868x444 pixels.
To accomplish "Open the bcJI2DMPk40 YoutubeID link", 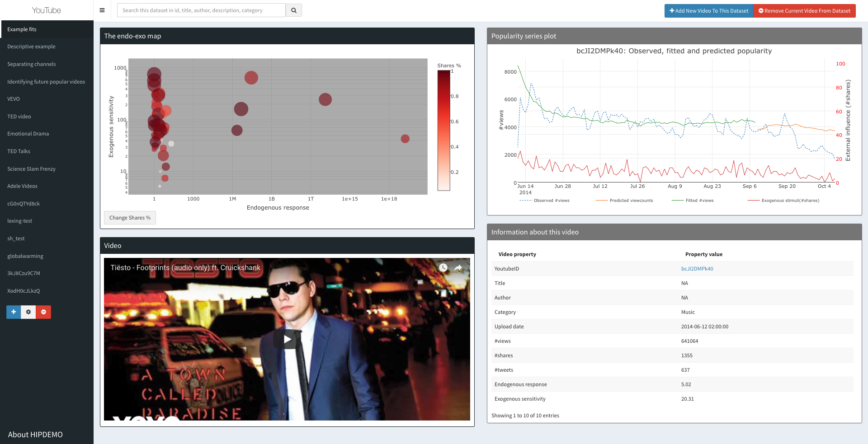I will coord(697,269).
